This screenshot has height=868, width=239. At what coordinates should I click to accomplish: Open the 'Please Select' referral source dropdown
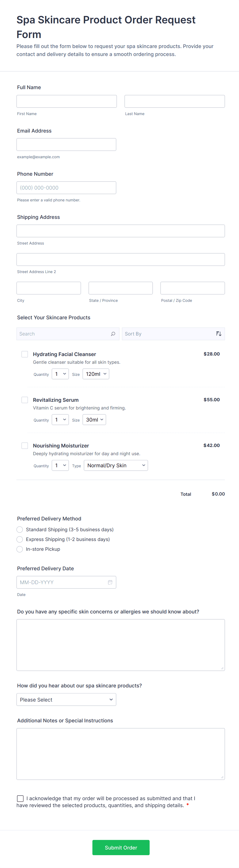pyautogui.click(x=66, y=699)
